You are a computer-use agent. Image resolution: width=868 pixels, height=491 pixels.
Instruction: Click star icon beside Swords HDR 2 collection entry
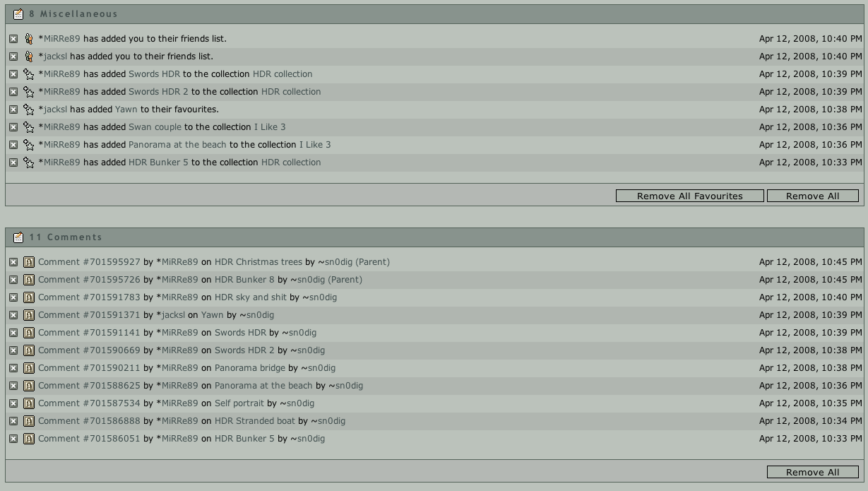coord(28,92)
